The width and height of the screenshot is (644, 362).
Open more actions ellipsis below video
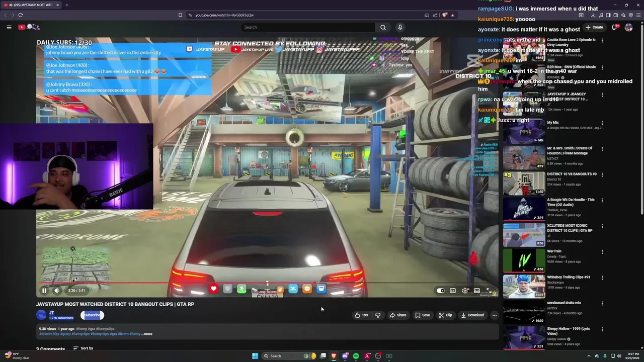495,315
